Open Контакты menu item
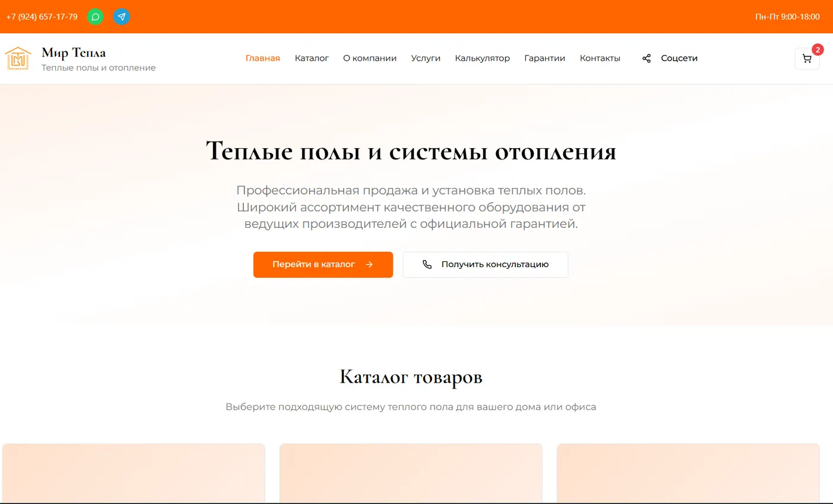The height and width of the screenshot is (504, 833). coord(600,58)
